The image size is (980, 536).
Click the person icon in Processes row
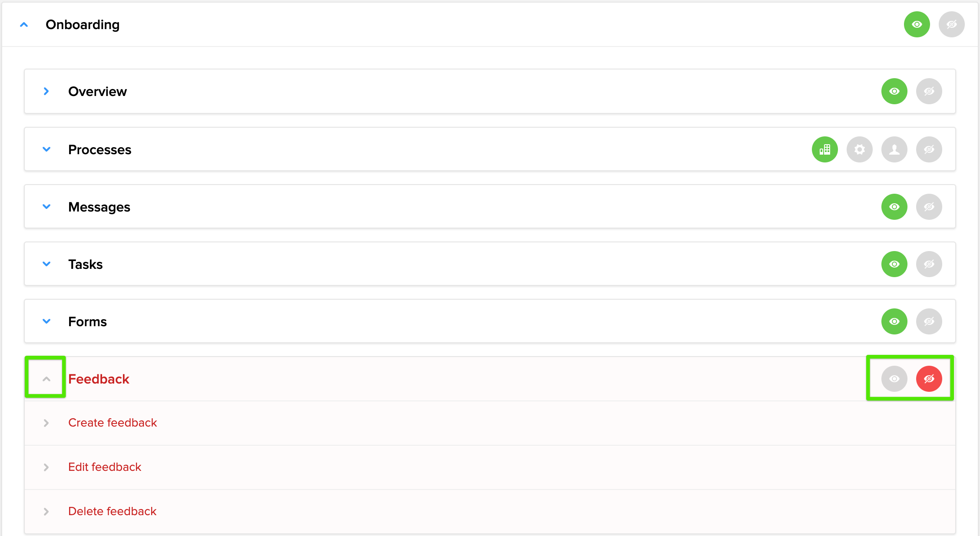point(894,149)
